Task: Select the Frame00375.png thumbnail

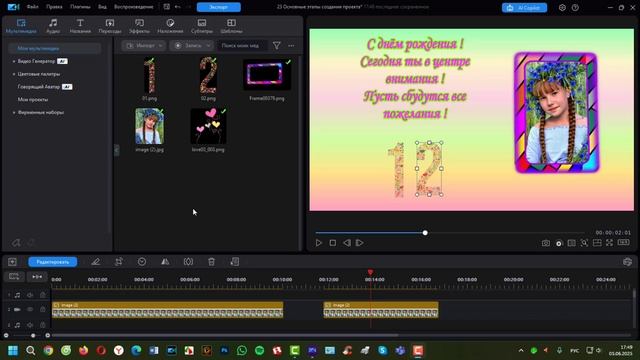Action: [x=267, y=75]
